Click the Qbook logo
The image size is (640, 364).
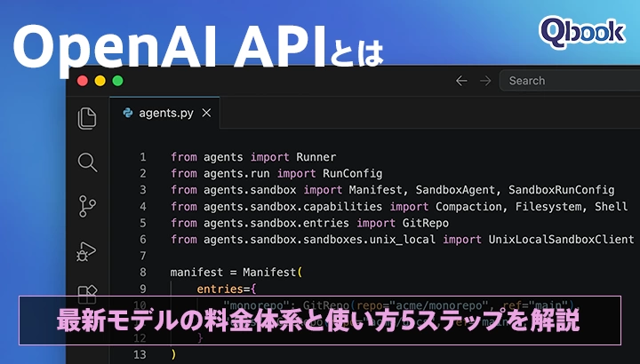pyautogui.click(x=582, y=32)
